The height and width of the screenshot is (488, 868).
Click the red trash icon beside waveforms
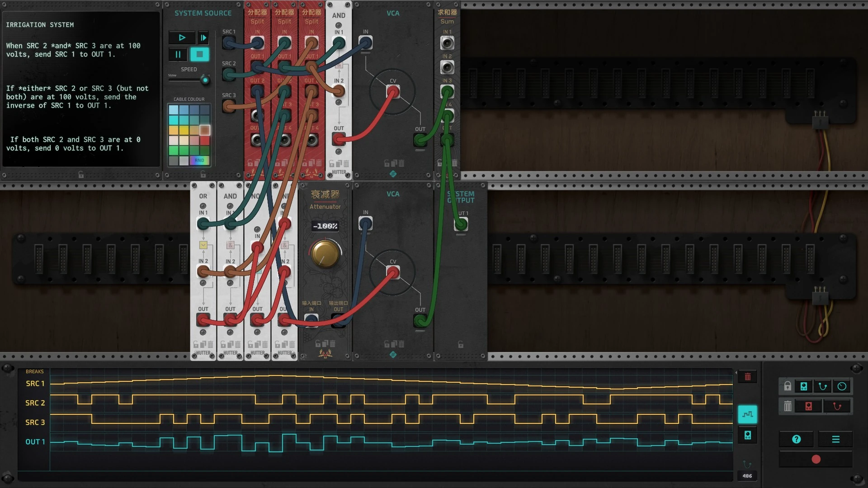(747, 377)
